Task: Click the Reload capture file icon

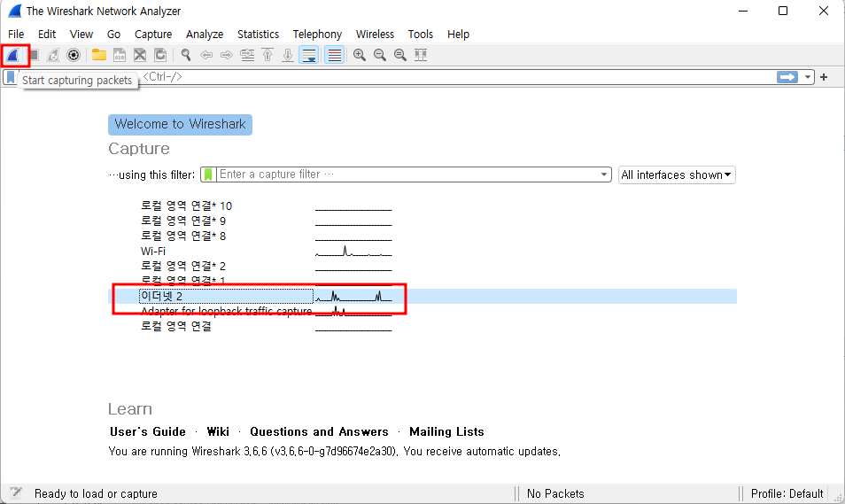Action: pyautogui.click(x=160, y=55)
